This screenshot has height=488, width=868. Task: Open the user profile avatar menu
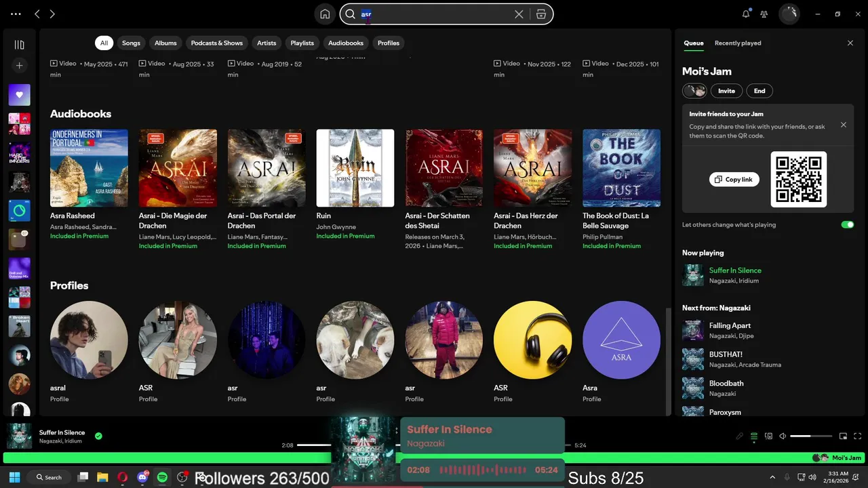(789, 14)
